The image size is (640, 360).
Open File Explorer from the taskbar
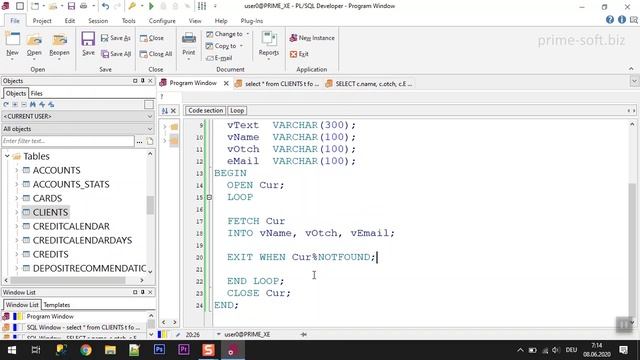110,350
